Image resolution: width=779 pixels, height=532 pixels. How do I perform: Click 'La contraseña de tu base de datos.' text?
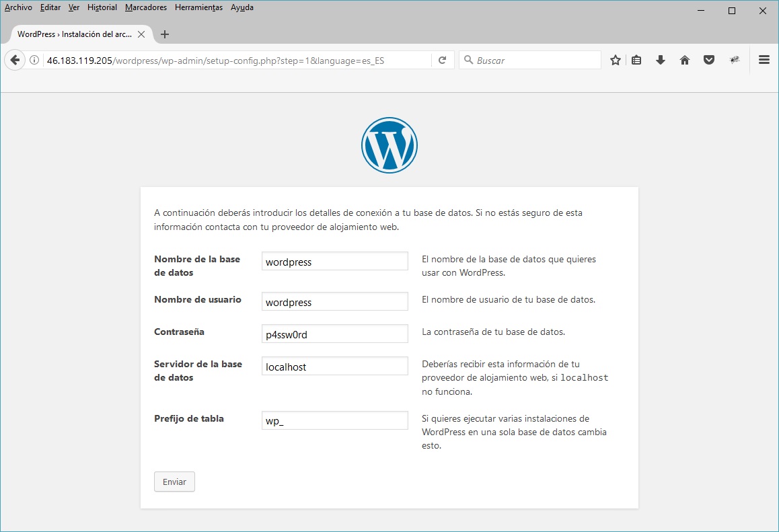(493, 332)
